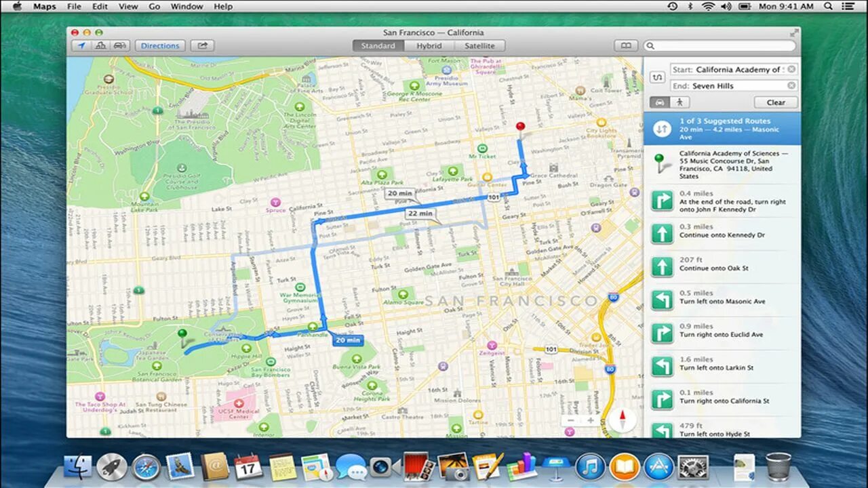The height and width of the screenshot is (488, 868).
Task: Open App Store from the Dock
Action: [658, 467]
